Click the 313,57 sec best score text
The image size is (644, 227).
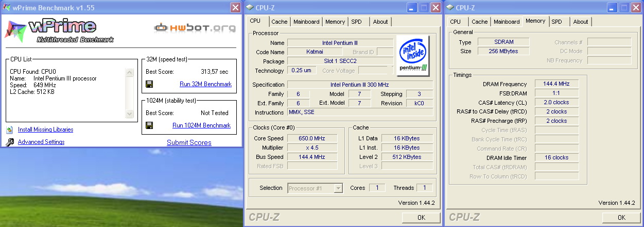[215, 72]
